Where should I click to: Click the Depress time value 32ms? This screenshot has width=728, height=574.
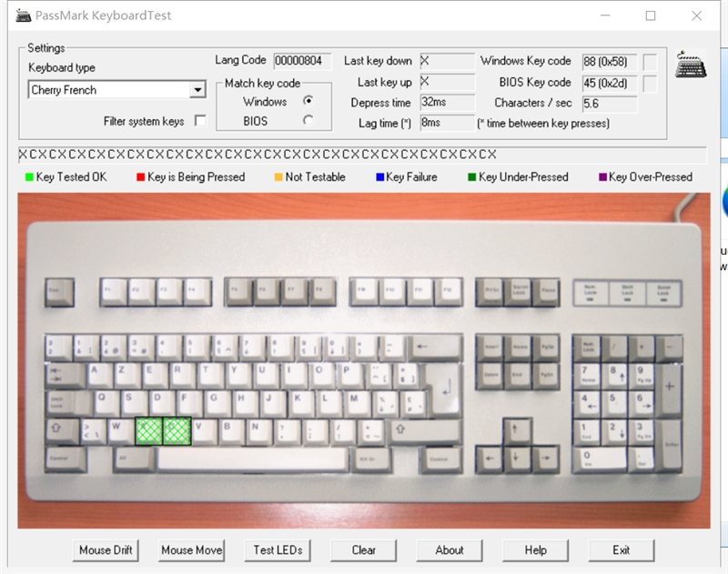[447, 102]
